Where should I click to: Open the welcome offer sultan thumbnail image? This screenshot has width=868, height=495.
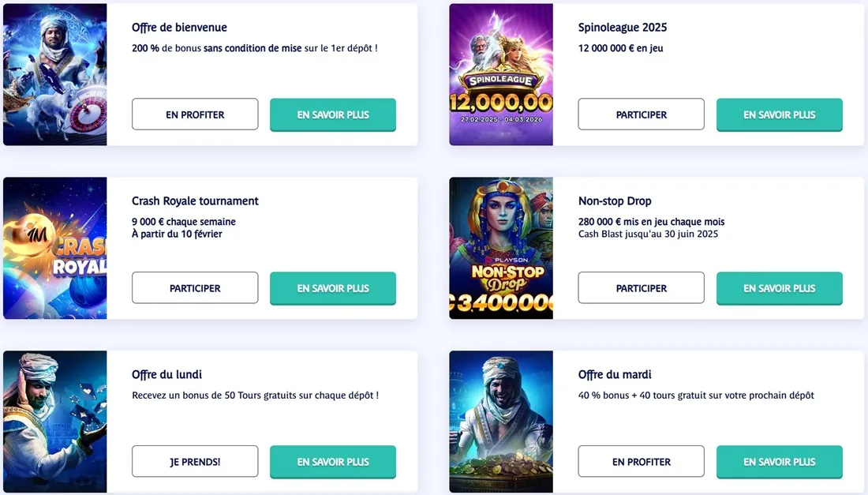click(x=55, y=74)
